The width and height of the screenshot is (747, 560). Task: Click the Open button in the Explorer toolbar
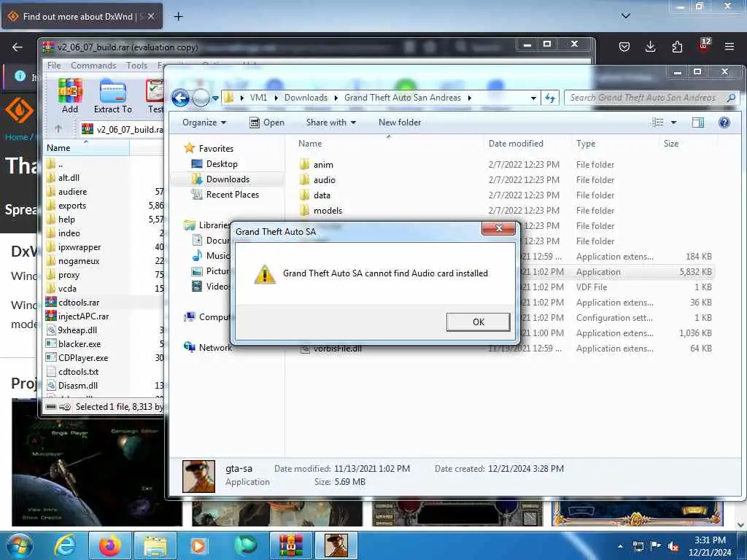tap(267, 122)
